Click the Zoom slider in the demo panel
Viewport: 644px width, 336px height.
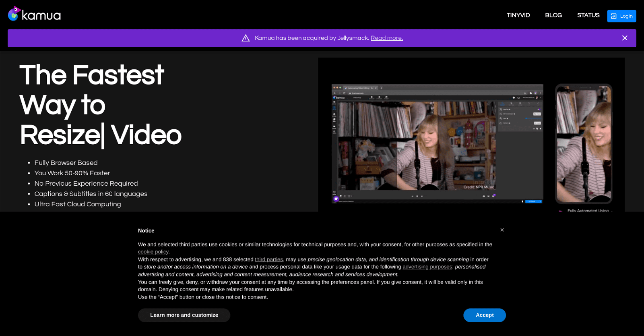(532, 118)
